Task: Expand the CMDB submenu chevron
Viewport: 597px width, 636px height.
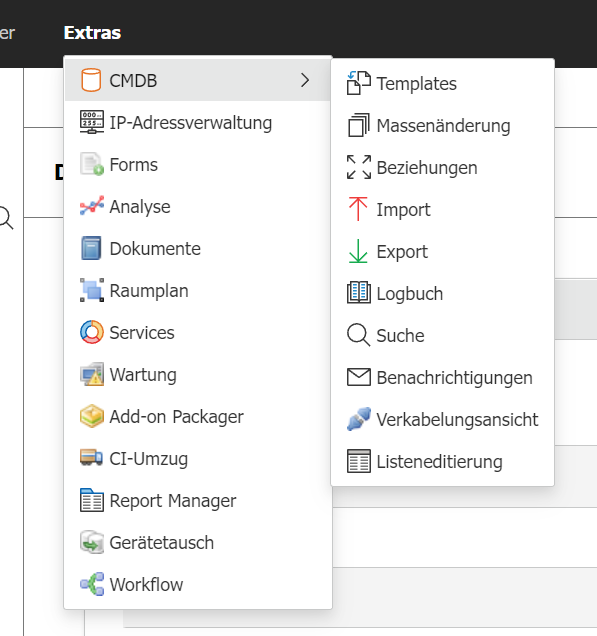Action: 305,80
